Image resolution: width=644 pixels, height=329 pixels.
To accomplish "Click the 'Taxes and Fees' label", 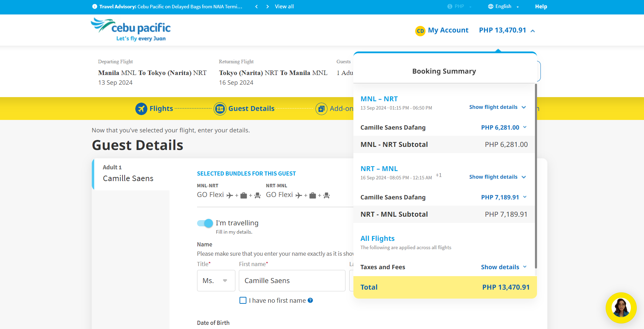I will tap(383, 267).
